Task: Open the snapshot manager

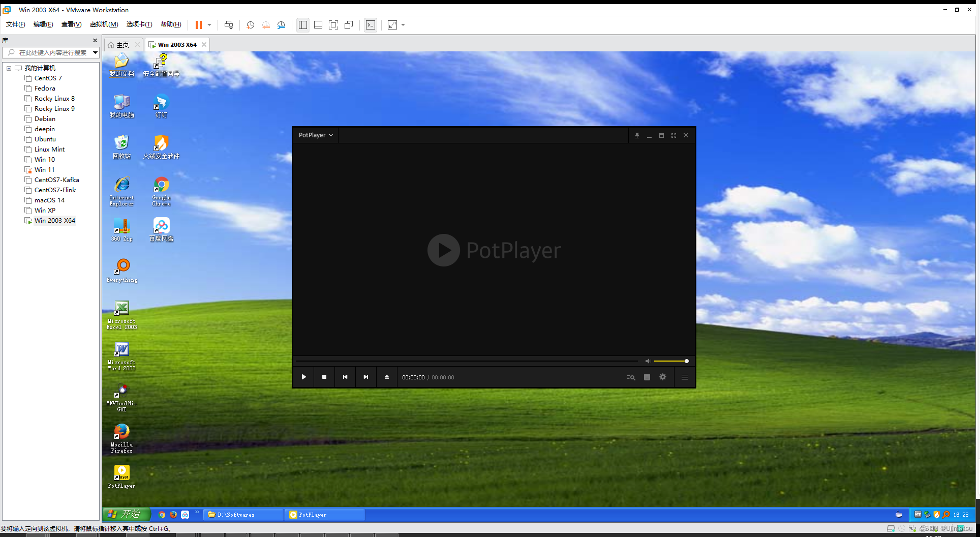Action: [x=281, y=25]
